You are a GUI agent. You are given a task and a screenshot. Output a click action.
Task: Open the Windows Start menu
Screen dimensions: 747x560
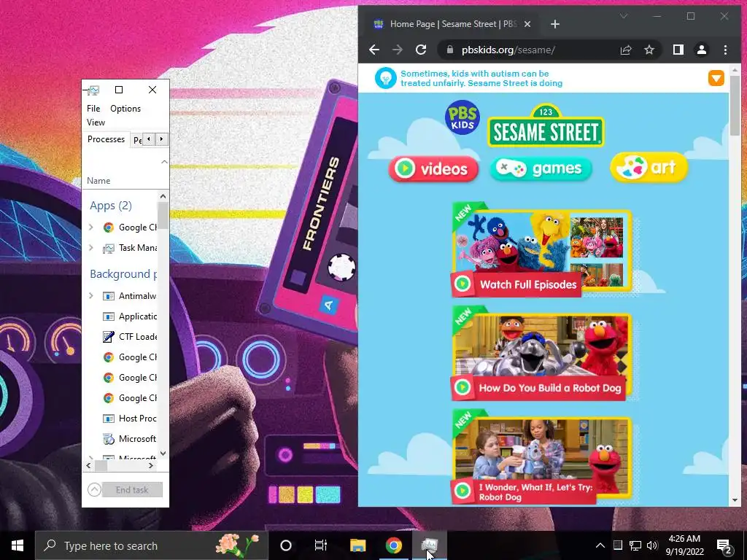(18, 545)
